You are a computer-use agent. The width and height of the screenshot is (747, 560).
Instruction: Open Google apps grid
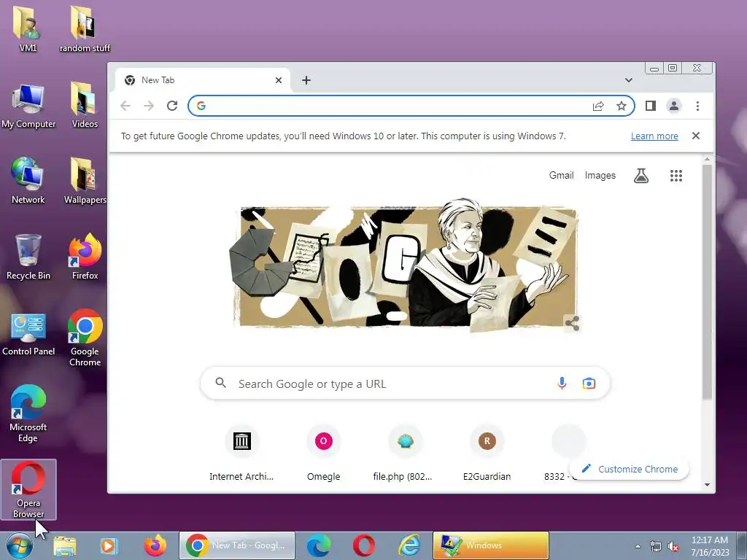tap(676, 176)
